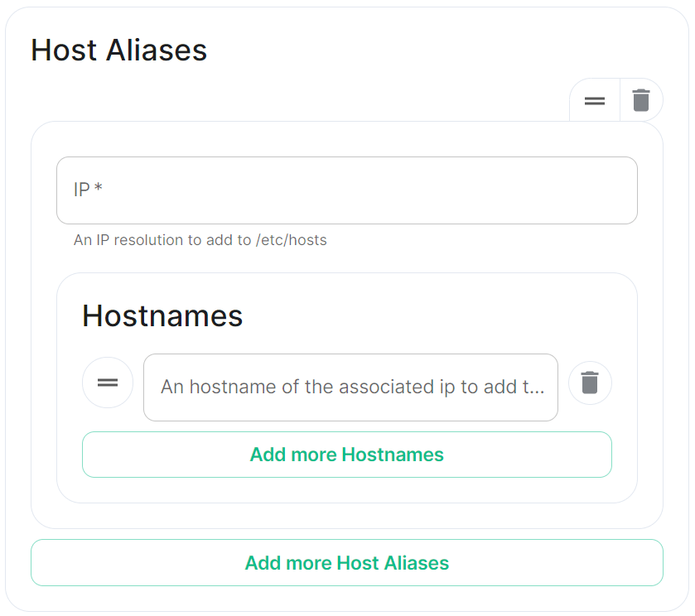Viewport: 695px width, 616px height.
Task: Select the Host Aliases section heading
Action: coord(118,50)
